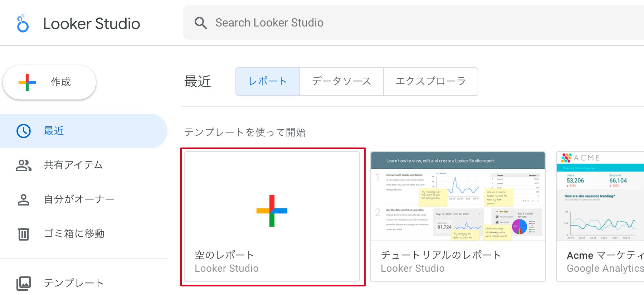This screenshot has width=644, height=295.
Task: Open ゴミ箱に移動 in the sidebar
Action: [x=74, y=234]
